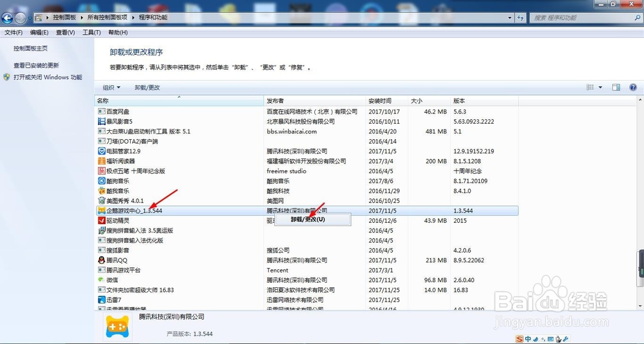Click the 腾讯QQ penguin icon
The height and width of the screenshot is (344, 644).
[x=102, y=260]
